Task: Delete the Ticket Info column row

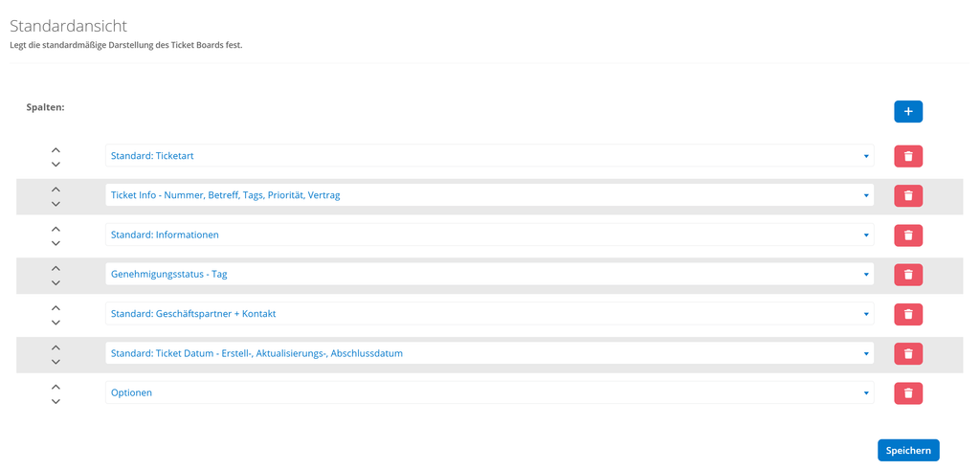Action: pyautogui.click(x=908, y=195)
